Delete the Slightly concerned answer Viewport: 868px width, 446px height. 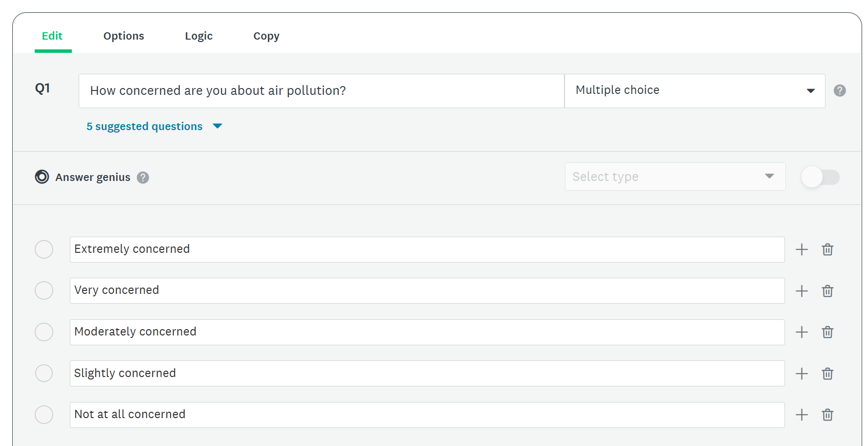[x=827, y=373]
